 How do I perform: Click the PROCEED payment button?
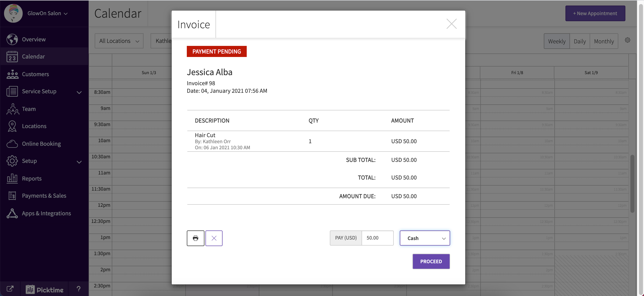pyautogui.click(x=431, y=261)
